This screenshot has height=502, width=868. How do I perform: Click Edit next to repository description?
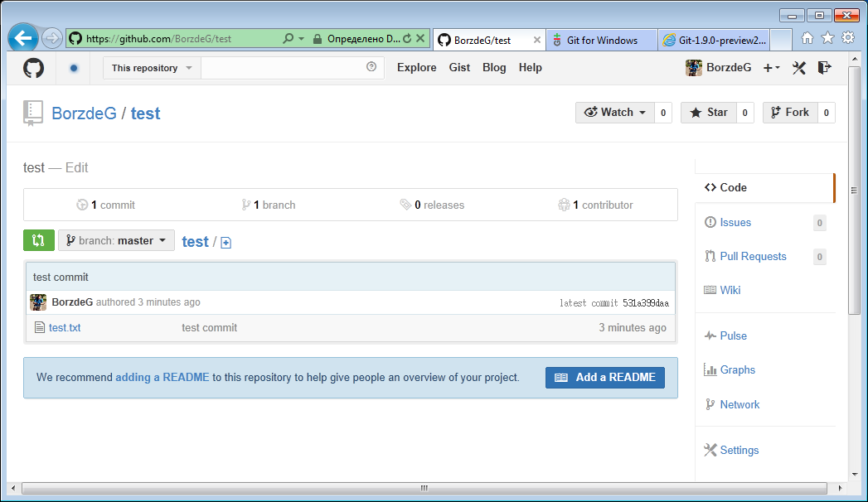tap(76, 167)
